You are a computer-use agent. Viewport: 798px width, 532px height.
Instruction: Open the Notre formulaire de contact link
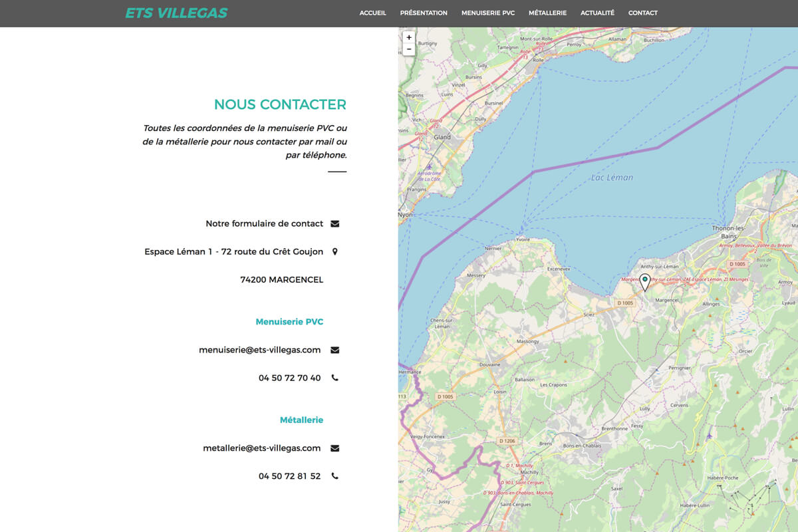(264, 224)
